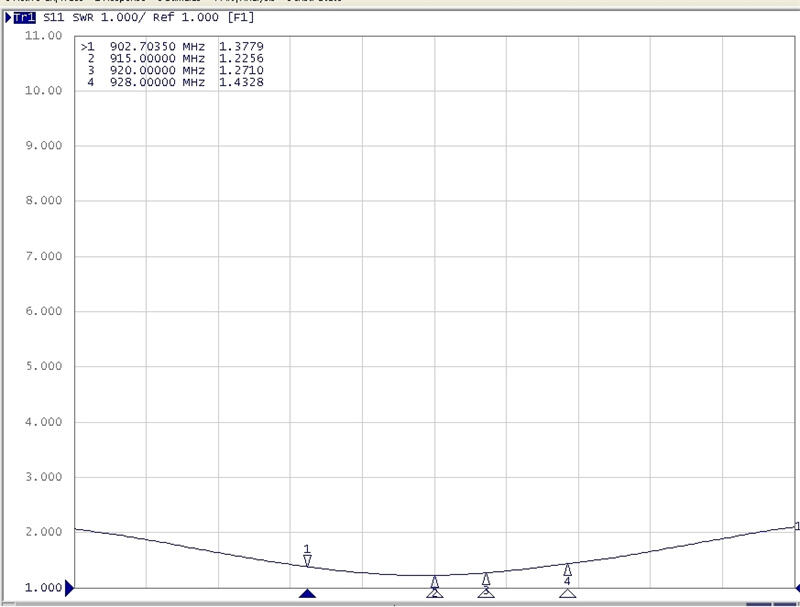Viewport: 800px width, 607px height.
Task: Select the highlighted Tr1 trace label
Action: coord(23,18)
